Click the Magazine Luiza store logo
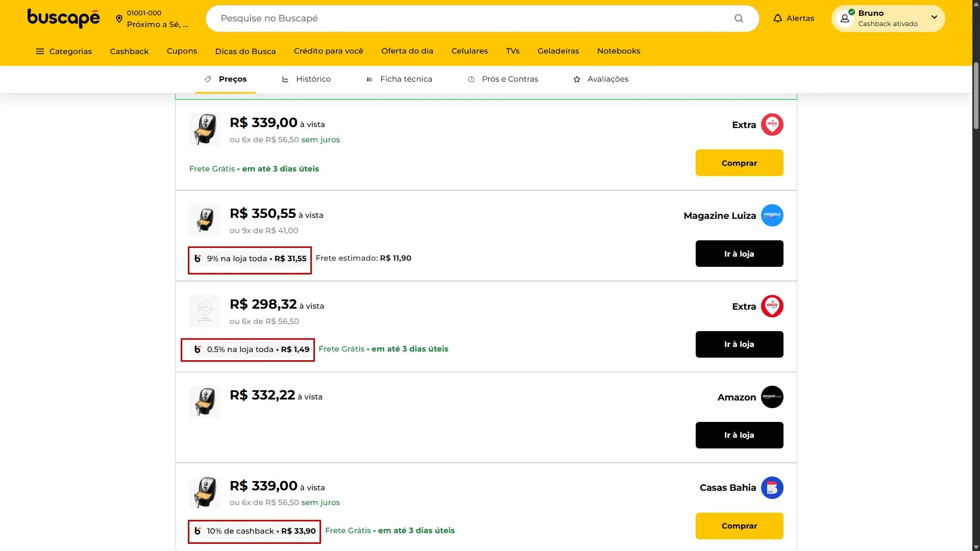This screenshot has width=980, height=551. coord(771,215)
